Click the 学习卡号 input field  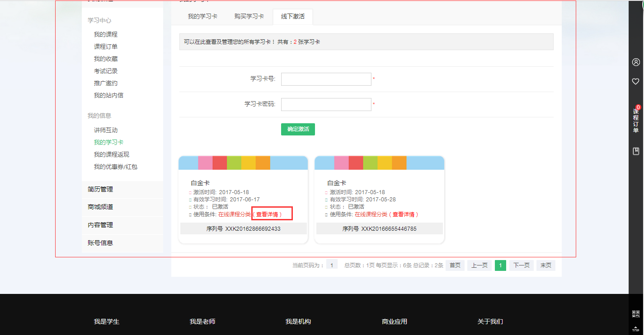coord(326,79)
